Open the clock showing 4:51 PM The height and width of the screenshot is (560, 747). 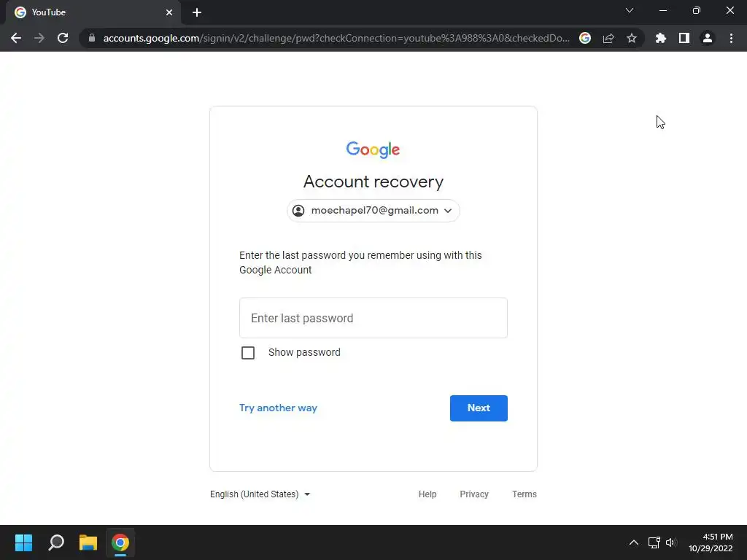coord(711,542)
